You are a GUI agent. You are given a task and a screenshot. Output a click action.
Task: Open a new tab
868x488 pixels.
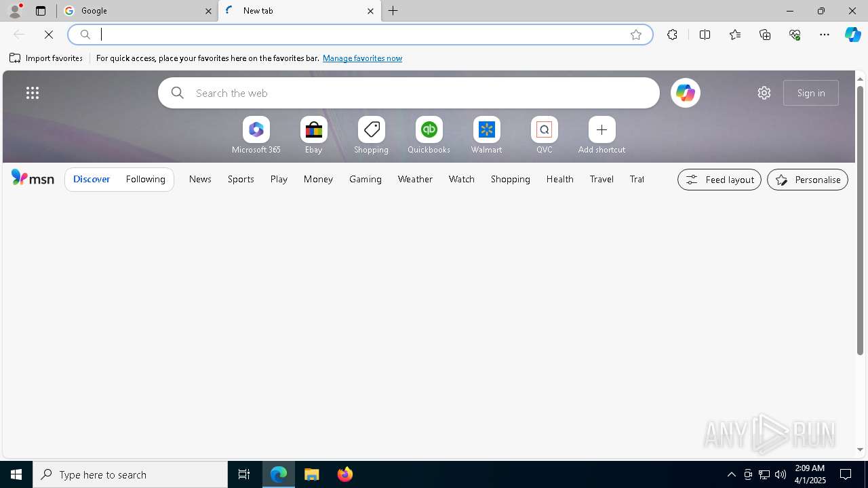[x=393, y=11]
